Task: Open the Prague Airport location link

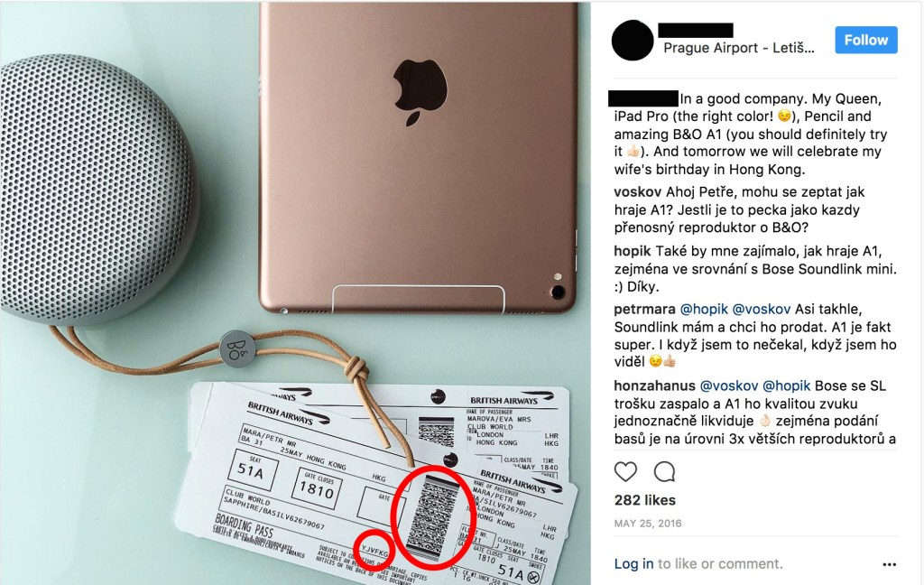Action: pyautogui.click(x=739, y=49)
